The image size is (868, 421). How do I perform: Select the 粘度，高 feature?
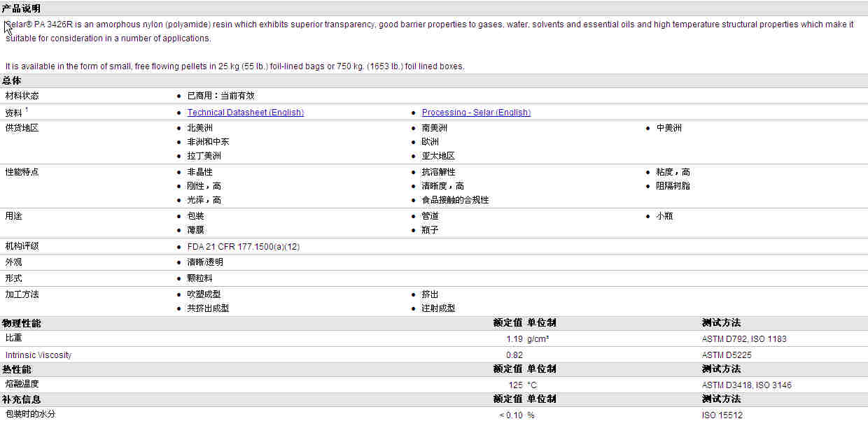click(x=673, y=172)
